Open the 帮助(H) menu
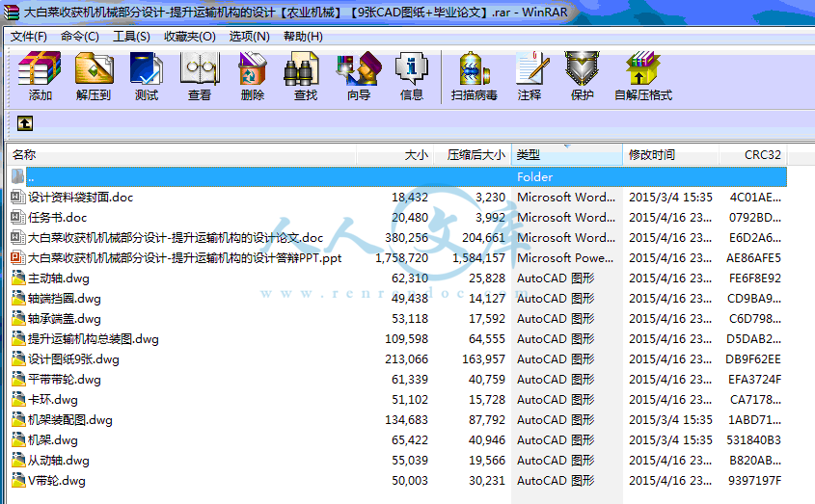 pyautogui.click(x=303, y=37)
